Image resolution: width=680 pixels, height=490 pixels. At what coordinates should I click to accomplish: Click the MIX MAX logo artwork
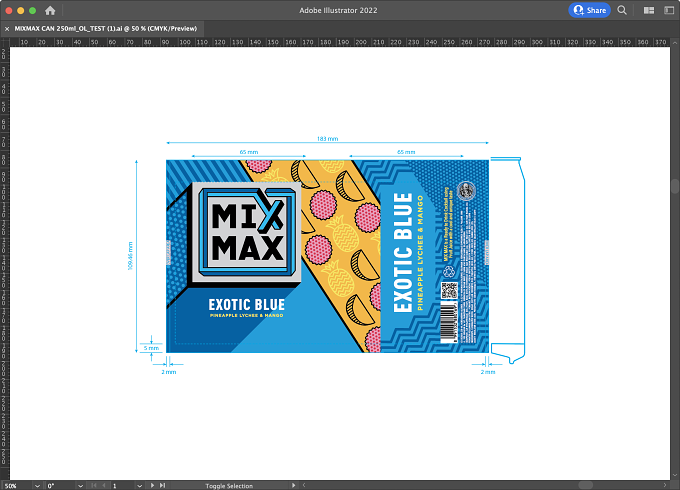tap(247, 232)
